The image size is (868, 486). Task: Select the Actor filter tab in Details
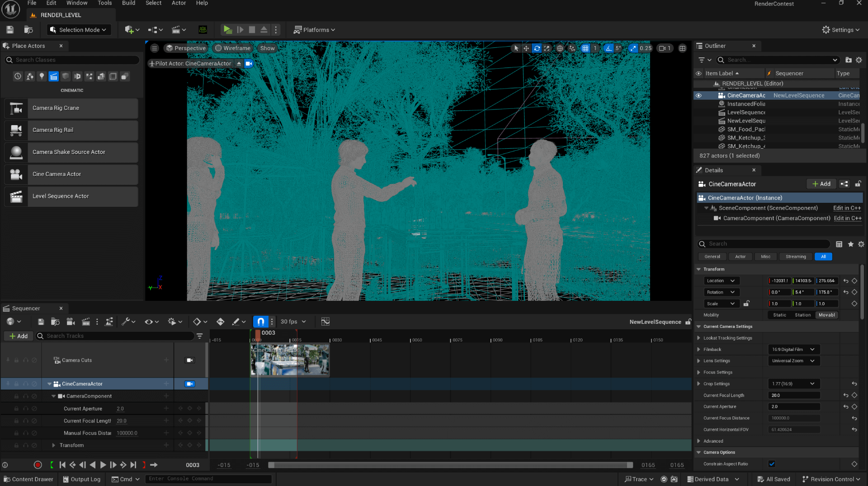[740, 257]
